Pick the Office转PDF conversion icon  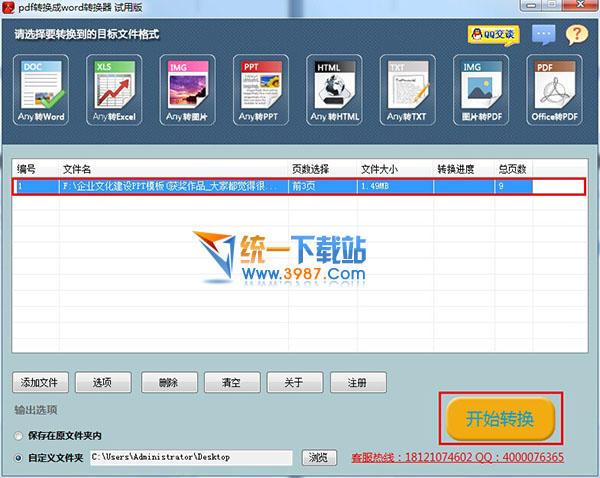553,88
